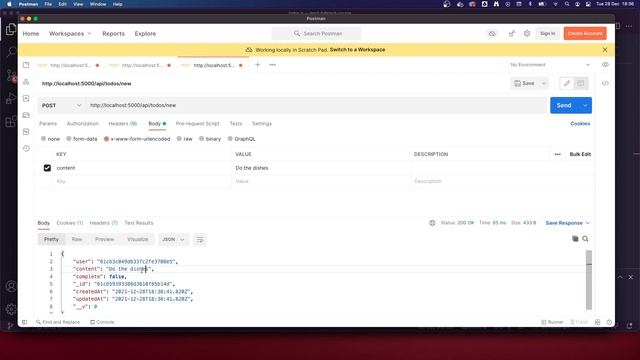Open the request Headers tab
Viewport: 640px width, 360px height.
click(x=122, y=123)
